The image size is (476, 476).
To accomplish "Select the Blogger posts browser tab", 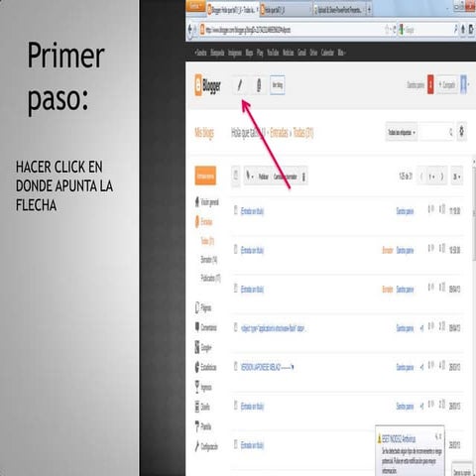I will [x=233, y=10].
